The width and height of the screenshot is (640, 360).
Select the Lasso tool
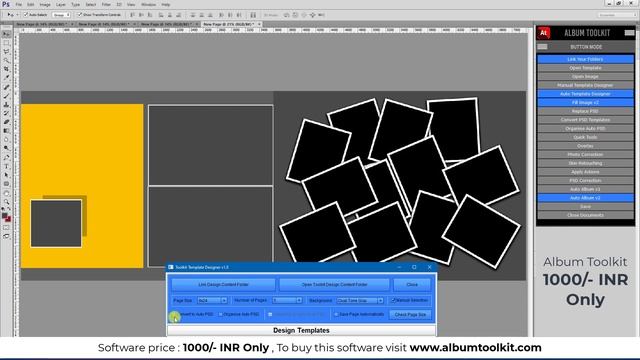[x=6, y=52]
